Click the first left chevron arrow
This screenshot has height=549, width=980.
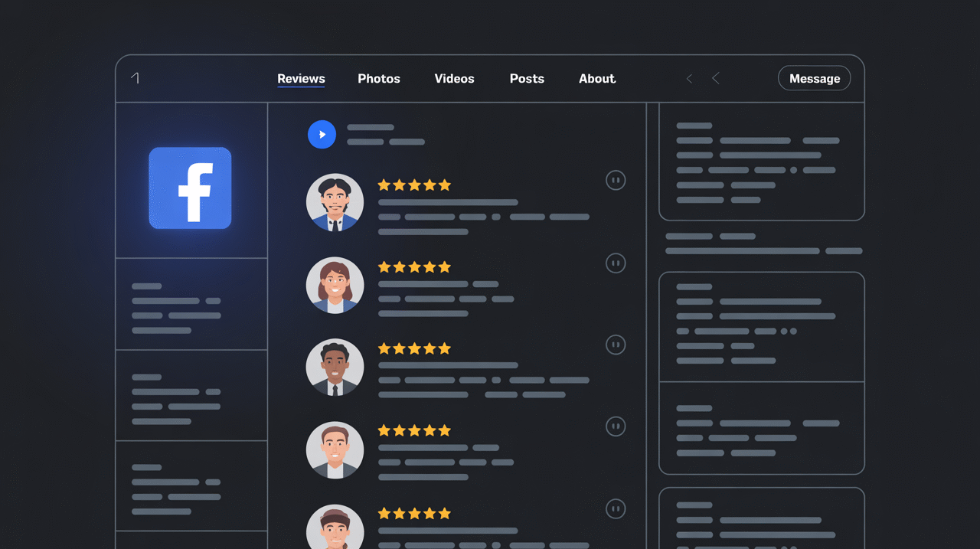pos(689,79)
